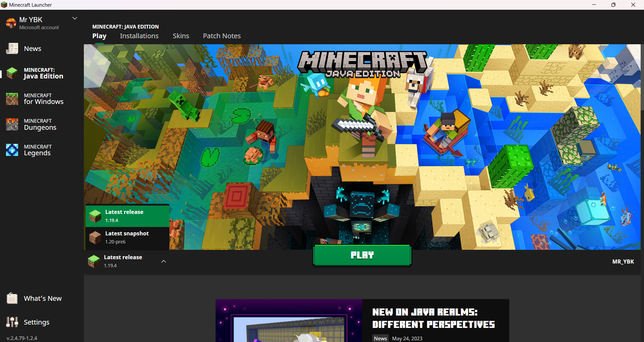Switch to the Installations tab

[x=139, y=36]
